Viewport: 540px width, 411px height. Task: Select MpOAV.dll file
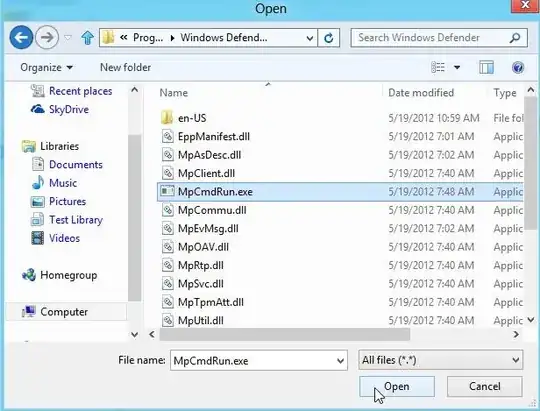(340, 247)
